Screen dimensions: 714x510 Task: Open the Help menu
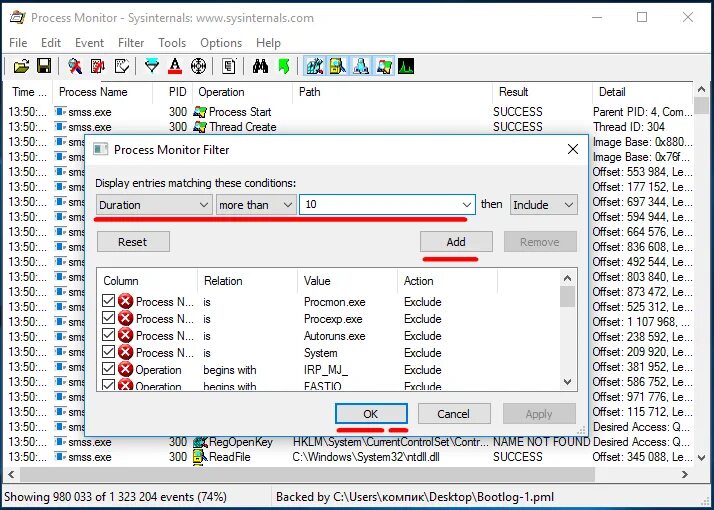click(268, 43)
